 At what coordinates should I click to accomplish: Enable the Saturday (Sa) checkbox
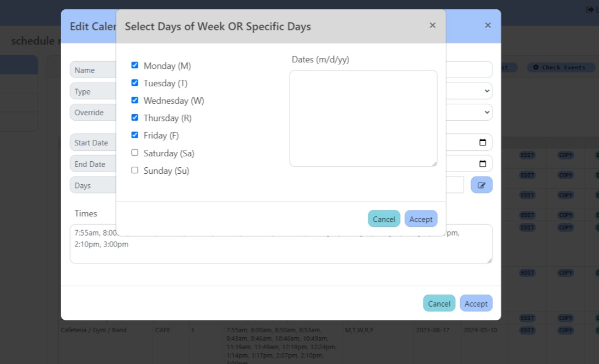(135, 153)
